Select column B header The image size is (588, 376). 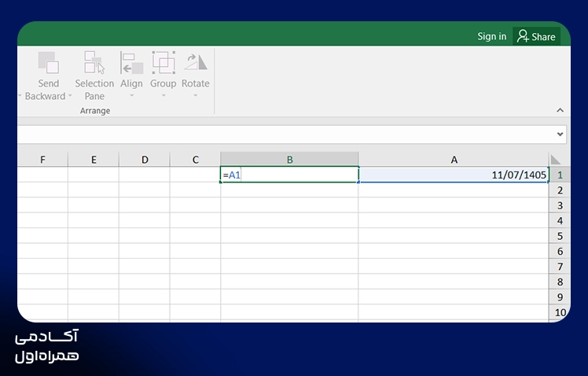pyautogui.click(x=289, y=160)
